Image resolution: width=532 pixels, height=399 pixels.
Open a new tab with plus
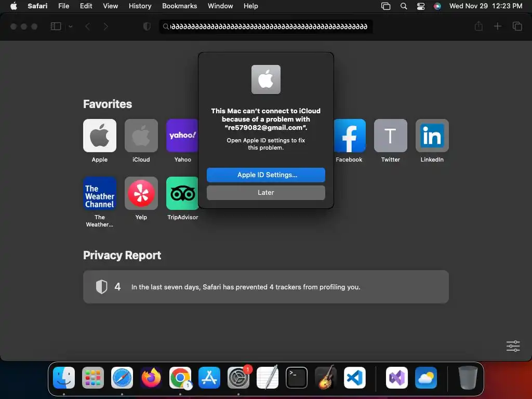click(x=497, y=26)
